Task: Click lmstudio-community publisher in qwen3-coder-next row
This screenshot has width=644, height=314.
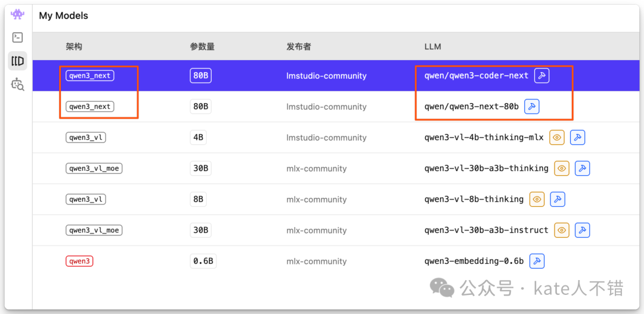Action: coord(327,76)
